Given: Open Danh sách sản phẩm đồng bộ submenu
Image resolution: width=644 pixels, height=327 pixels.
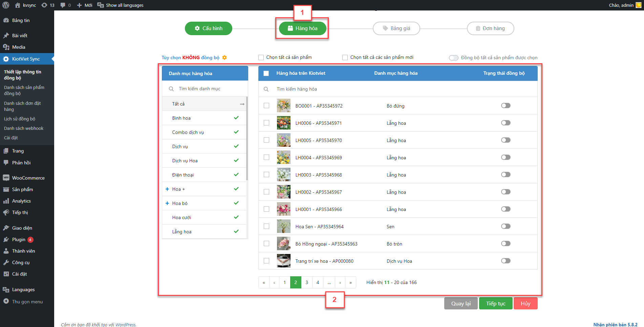Looking at the screenshot, I should (x=24, y=90).
